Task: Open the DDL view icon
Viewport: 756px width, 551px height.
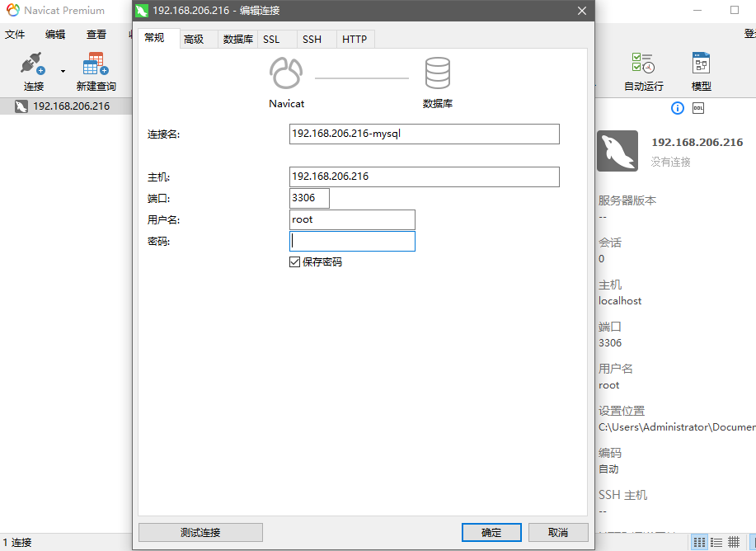Action: tap(698, 108)
